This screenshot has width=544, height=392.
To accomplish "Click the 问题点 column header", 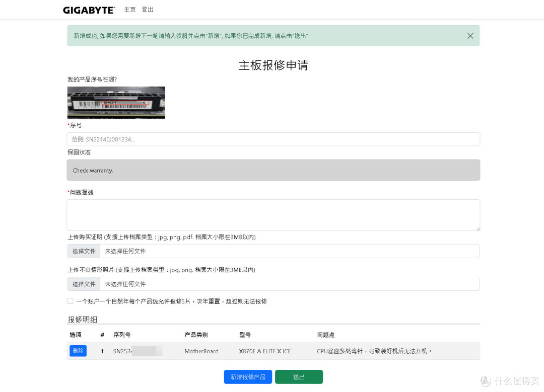I will [x=326, y=335].
